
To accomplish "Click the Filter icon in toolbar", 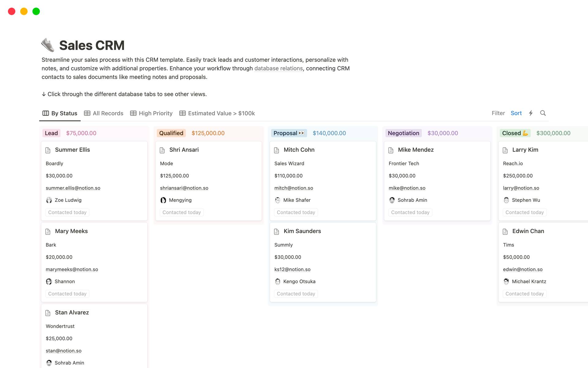I will (x=498, y=113).
